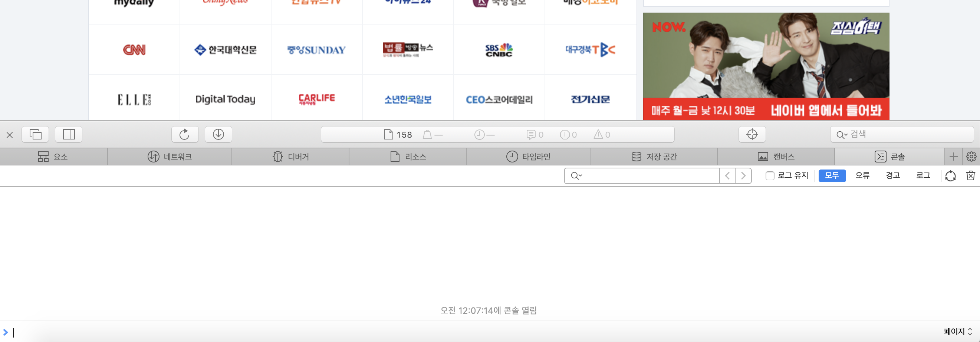
Task: Open the 한국대학신문 logo link
Action: pos(226,50)
